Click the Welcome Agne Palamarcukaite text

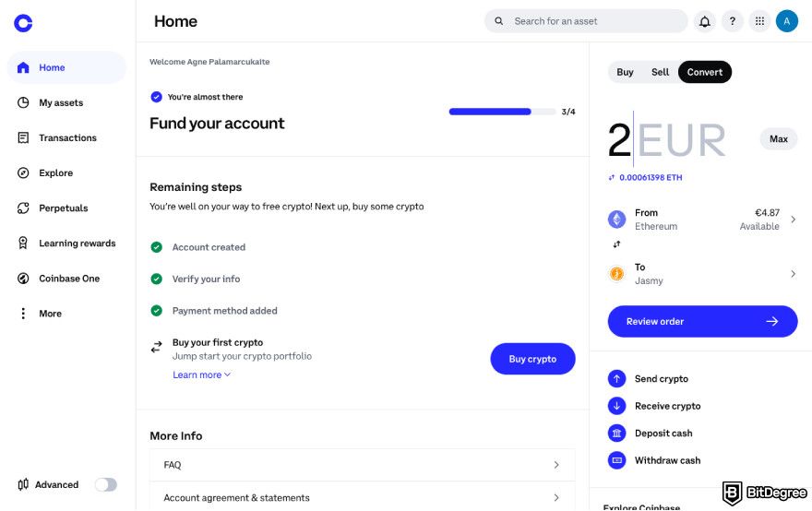pos(209,62)
